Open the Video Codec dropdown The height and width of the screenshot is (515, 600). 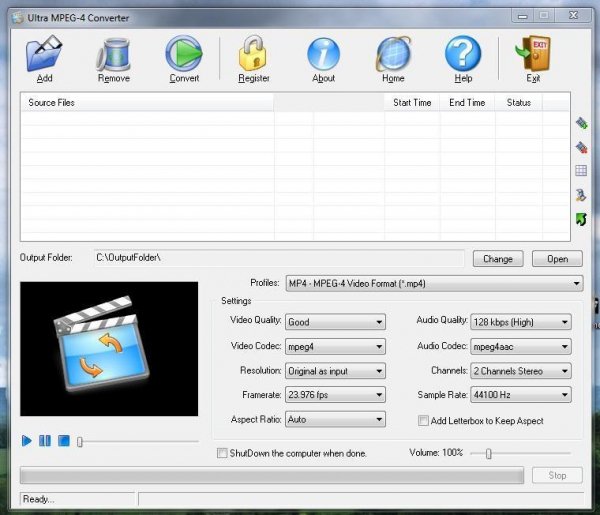pos(335,347)
